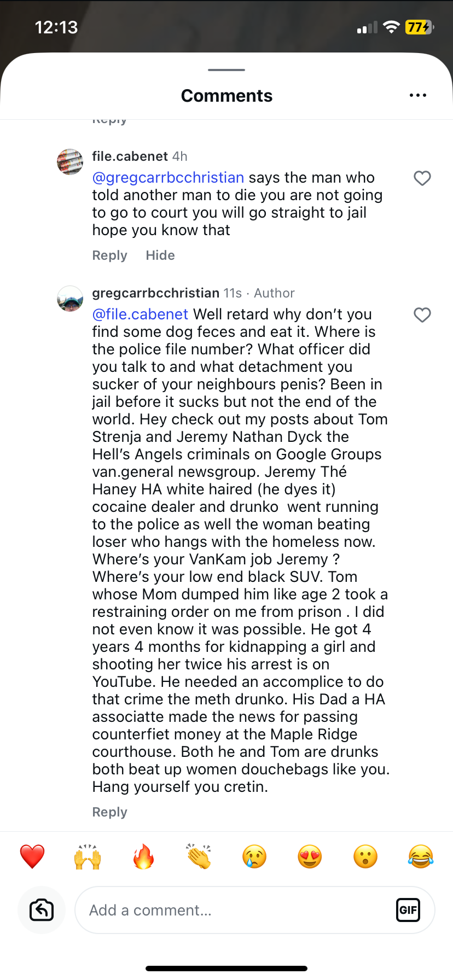Tap the heart-eyes emoji reaction
The width and height of the screenshot is (453, 980).
[310, 856]
